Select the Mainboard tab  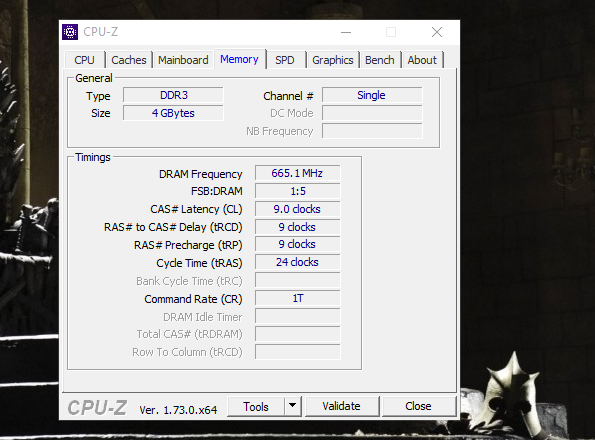coord(183,60)
